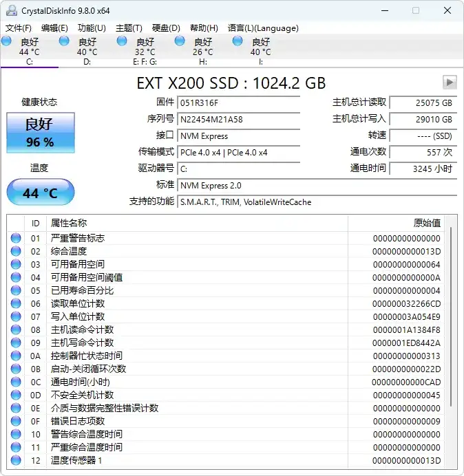Switch to the D: disk tab
The image size is (464, 476).
[x=87, y=51]
